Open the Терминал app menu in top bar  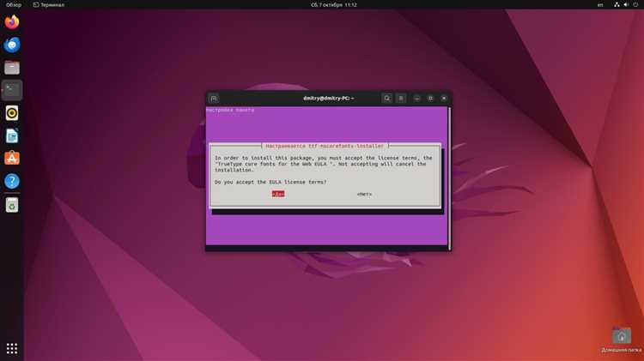[49, 5]
